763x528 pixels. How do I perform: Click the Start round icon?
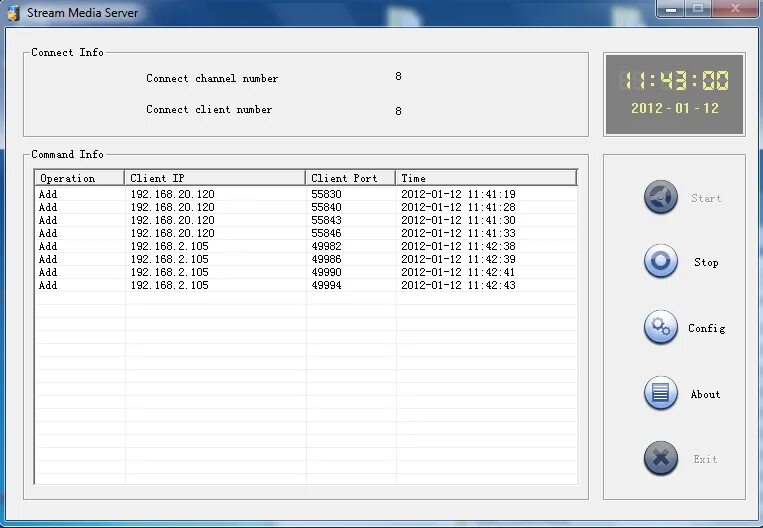pos(660,197)
